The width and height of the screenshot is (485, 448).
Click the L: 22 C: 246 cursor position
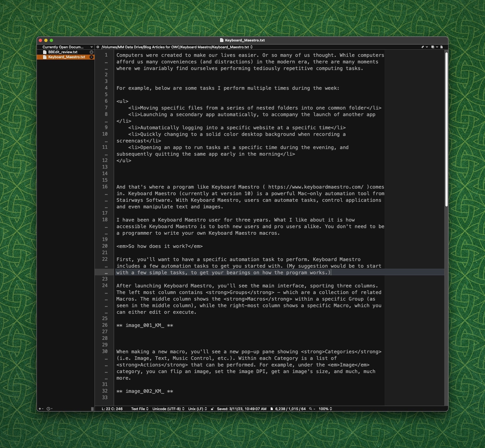tap(112, 409)
